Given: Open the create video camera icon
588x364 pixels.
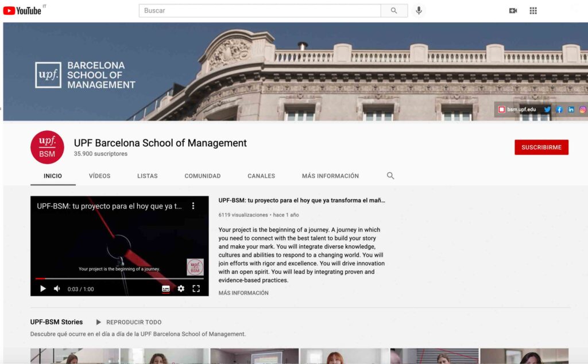Looking at the screenshot, I should pos(513,10).
